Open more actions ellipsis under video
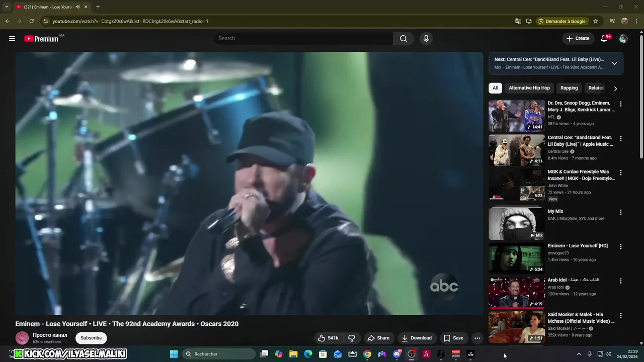The height and width of the screenshot is (362, 644). (x=477, y=338)
